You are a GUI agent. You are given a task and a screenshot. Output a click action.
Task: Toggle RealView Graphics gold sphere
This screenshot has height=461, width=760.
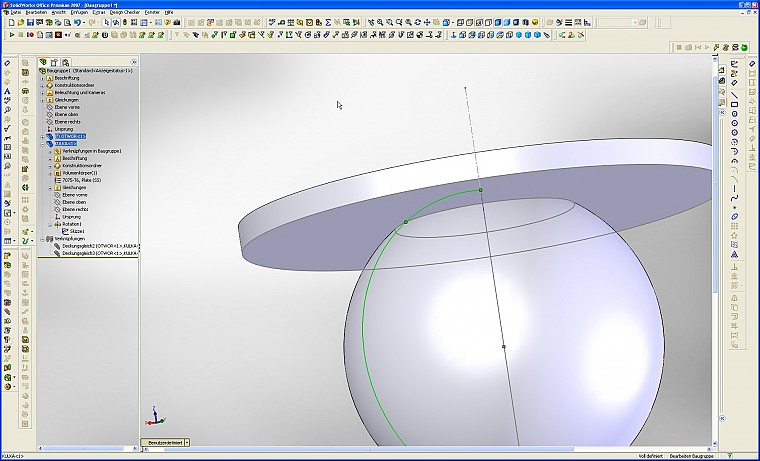point(535,22)
